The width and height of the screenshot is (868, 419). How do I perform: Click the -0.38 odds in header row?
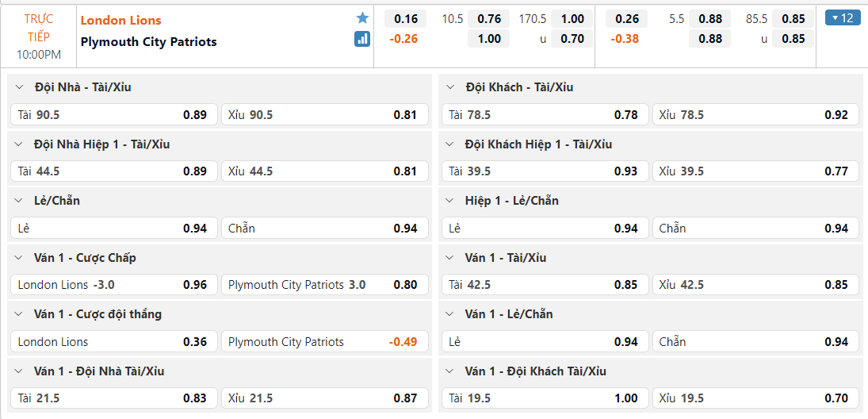click(x=626, y=38)
